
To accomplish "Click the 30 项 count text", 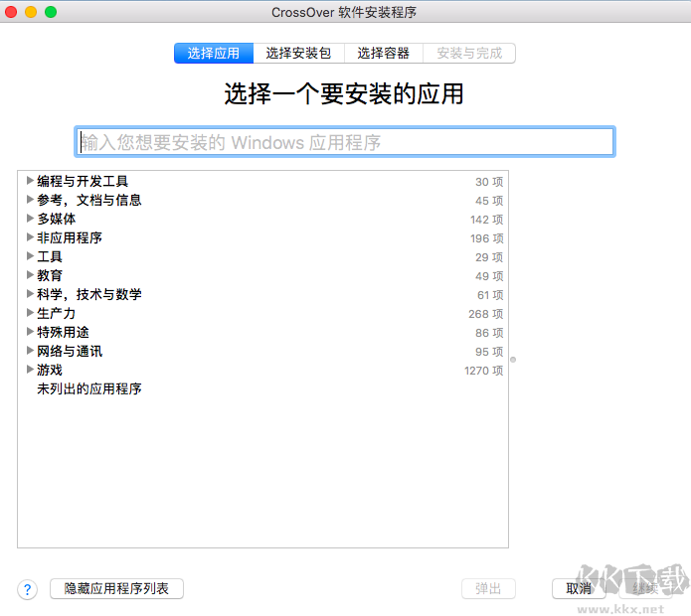I will [489, 182].
